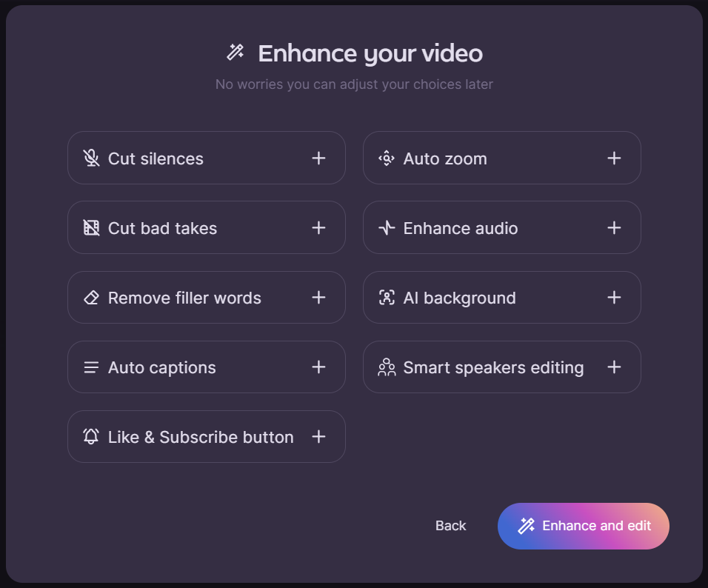Select the Enhance audio label
This screenshot has width=708, height=588.
[461, 229]
